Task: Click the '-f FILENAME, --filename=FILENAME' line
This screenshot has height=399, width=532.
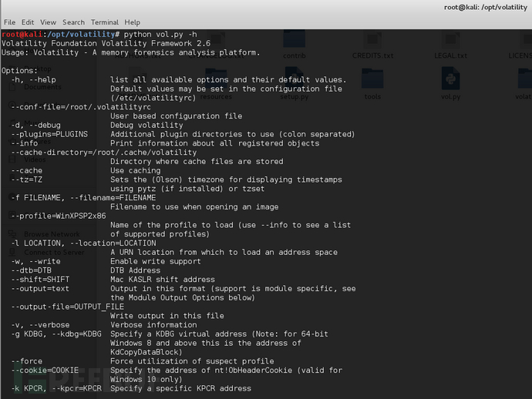Action: click(x=83, y=198)
